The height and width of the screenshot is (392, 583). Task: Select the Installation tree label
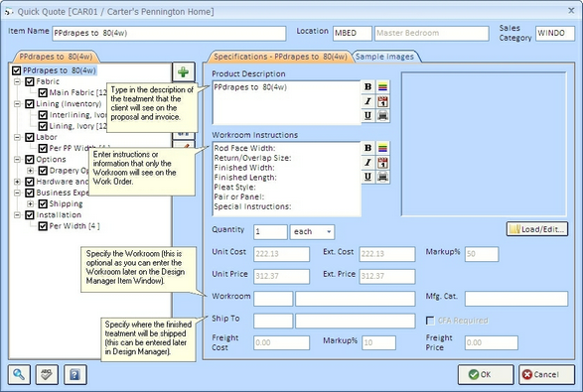click(x=59, y=215)
